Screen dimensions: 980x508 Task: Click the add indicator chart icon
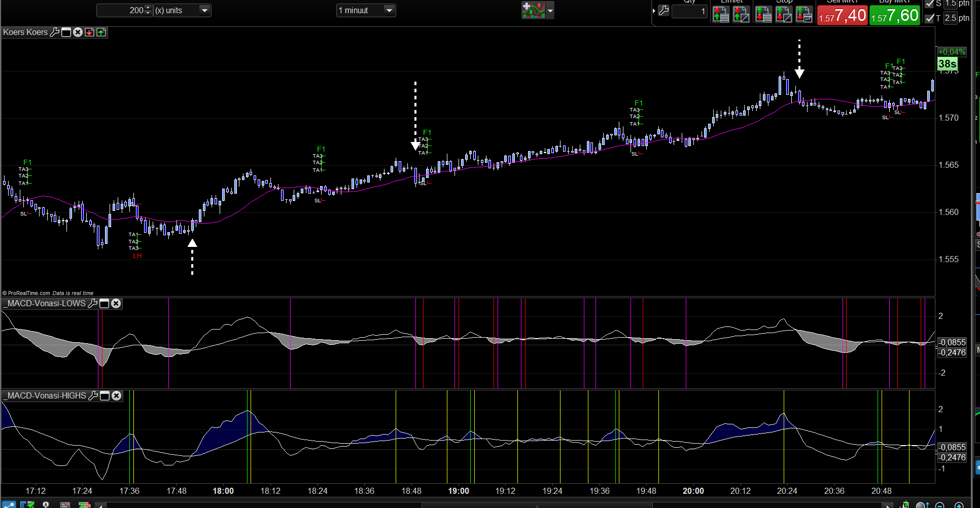[533, 10]
